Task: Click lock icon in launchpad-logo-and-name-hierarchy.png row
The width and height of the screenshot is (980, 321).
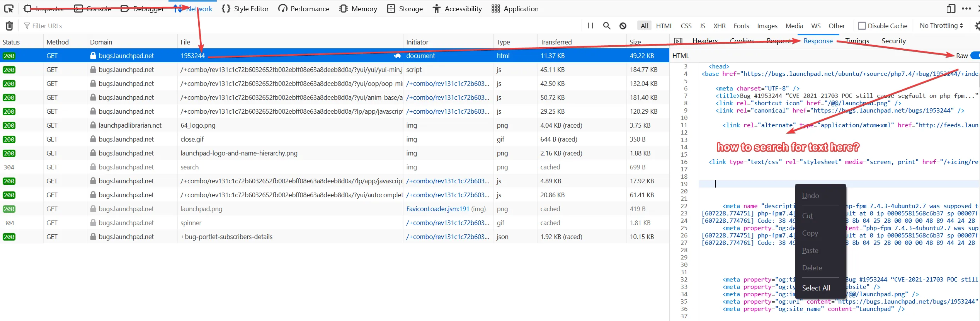Action: click(93, 153)
